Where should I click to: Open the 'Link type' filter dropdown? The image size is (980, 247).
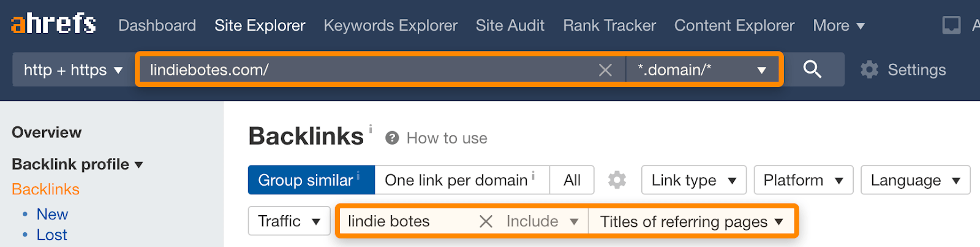pos(693,180)
